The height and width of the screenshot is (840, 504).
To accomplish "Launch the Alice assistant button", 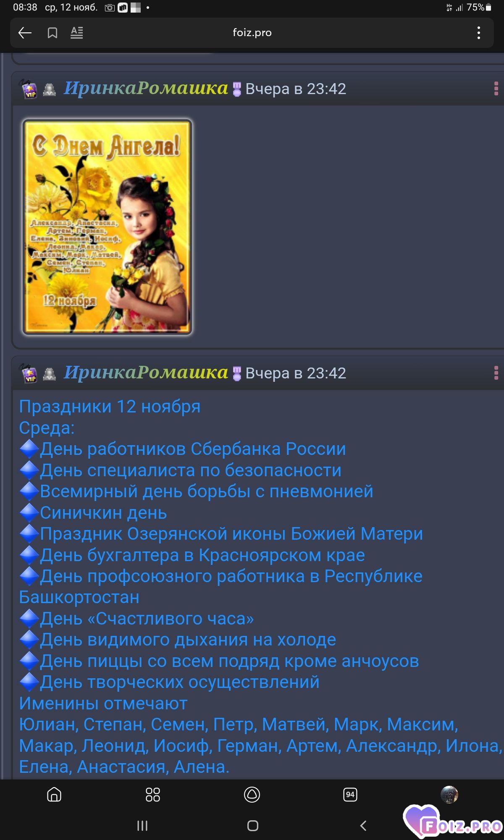I will [252, 795].
